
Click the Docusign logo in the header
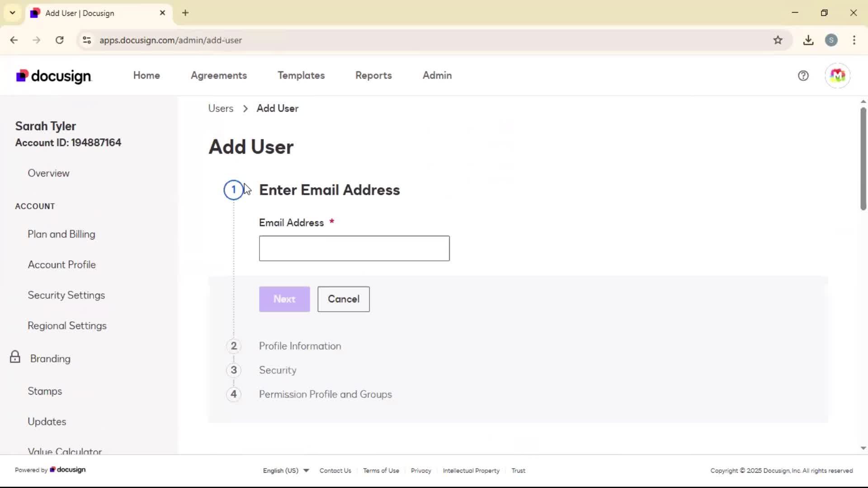pos(54,76)
